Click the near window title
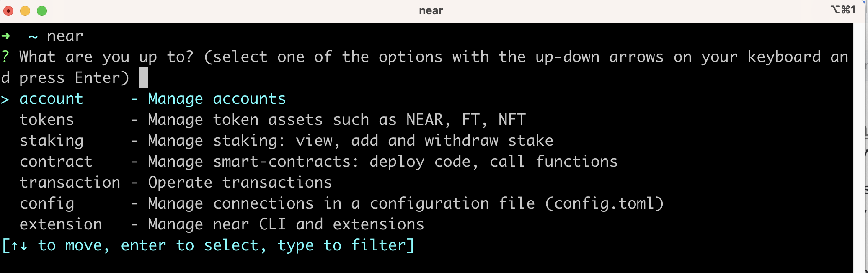 coord(431,11)
